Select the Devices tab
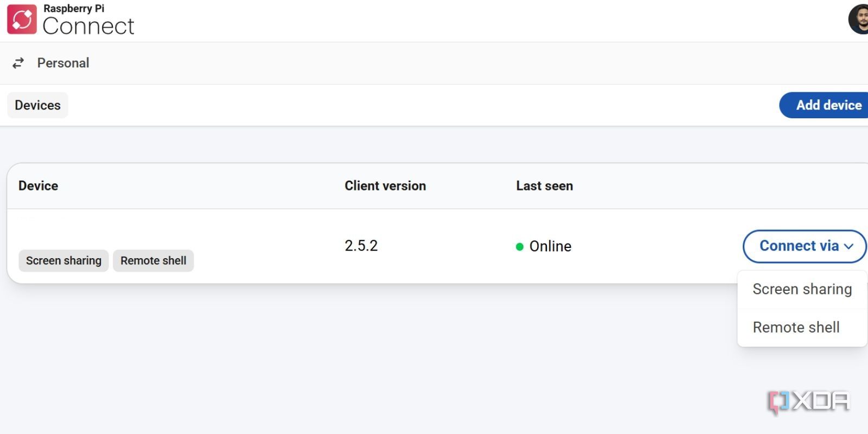The height and width of the screenshot is (434, 868). (37, 105)
